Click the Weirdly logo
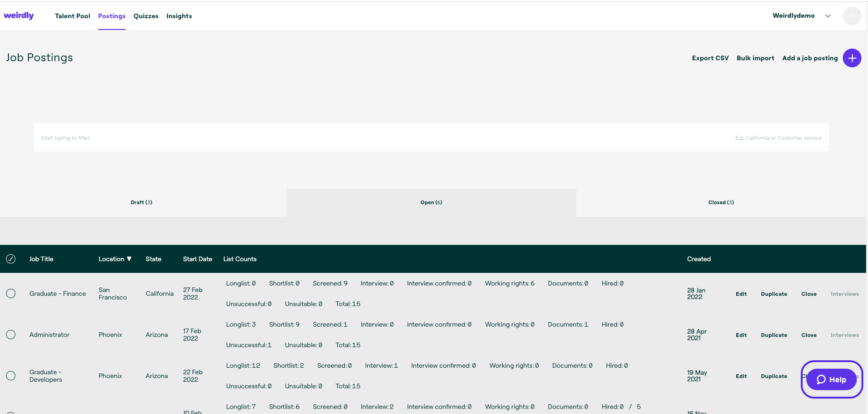 point(19,15)
